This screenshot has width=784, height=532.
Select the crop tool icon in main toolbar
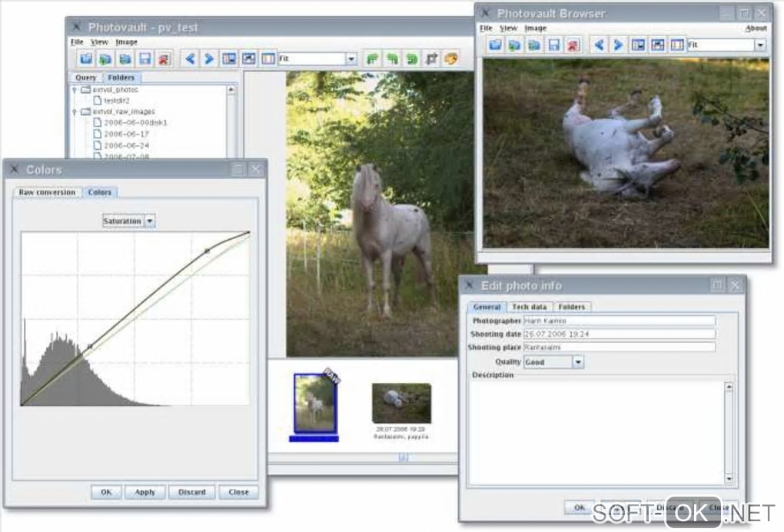431,59
